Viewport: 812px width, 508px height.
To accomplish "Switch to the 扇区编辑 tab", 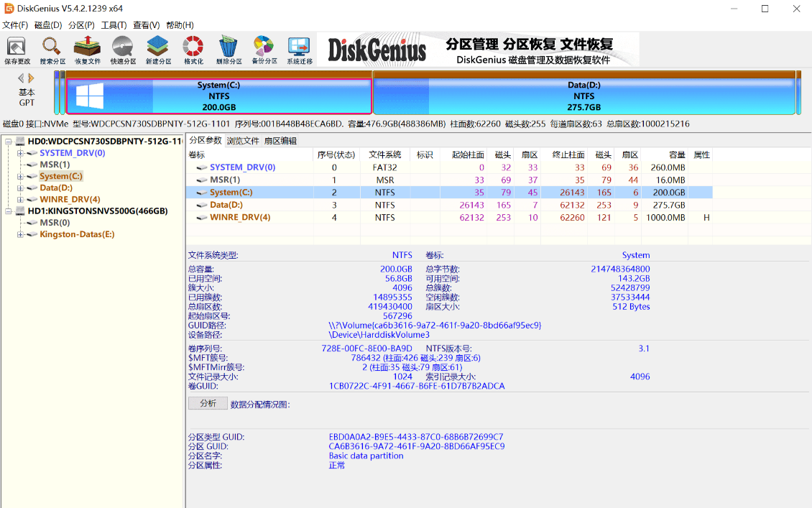I will [280, 141].
